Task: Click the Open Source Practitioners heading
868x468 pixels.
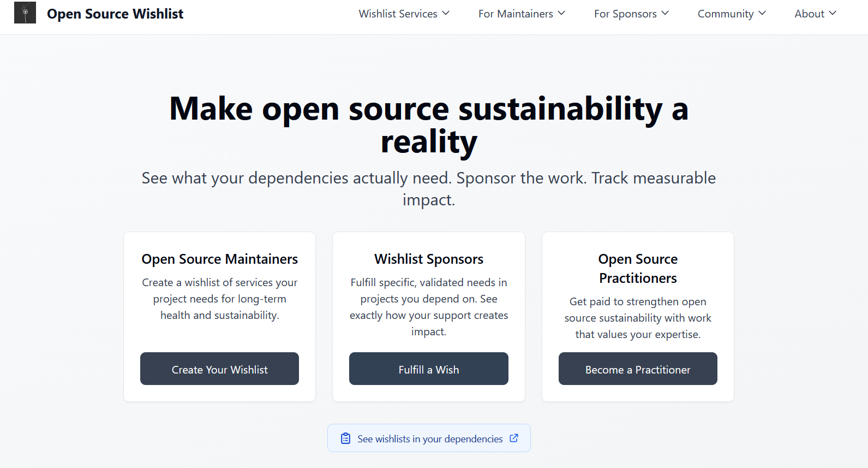Action: click(x=637, y=268)
